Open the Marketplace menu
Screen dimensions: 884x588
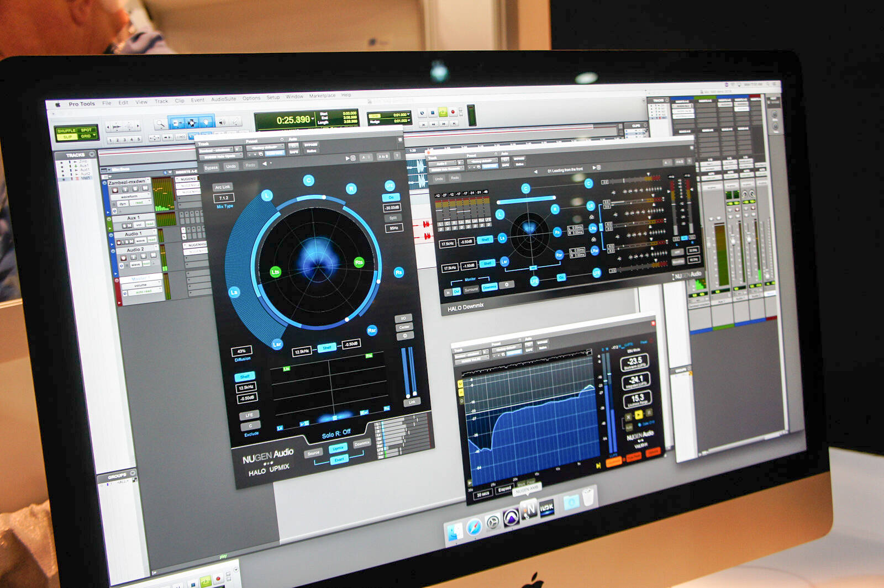point(322,96)
